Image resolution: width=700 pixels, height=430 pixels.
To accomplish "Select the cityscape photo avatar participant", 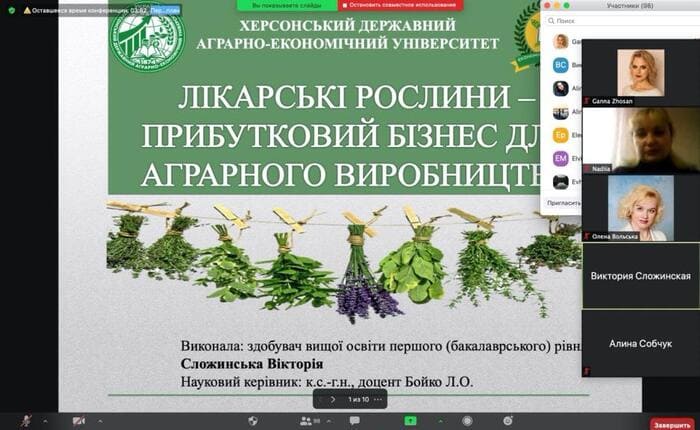I will click(561, 112).
